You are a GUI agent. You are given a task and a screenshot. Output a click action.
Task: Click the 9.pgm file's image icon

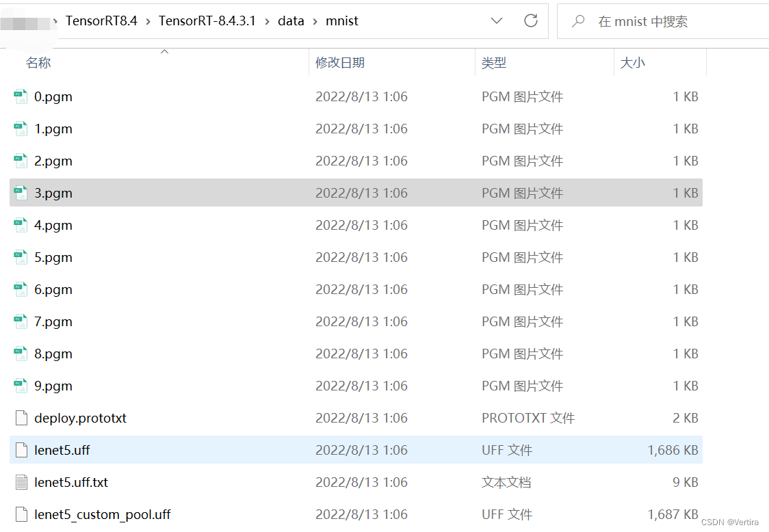click(x=19, y=386)
